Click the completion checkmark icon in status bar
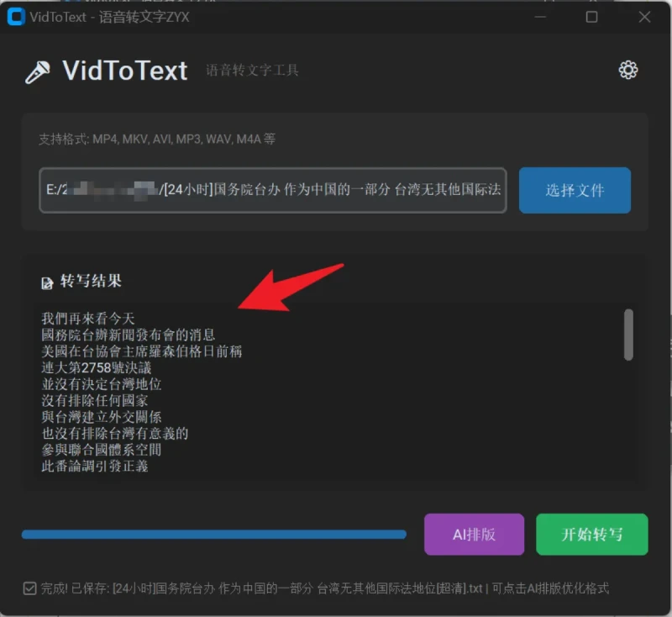Screen dimensions: 672x617 click(30, 588)
